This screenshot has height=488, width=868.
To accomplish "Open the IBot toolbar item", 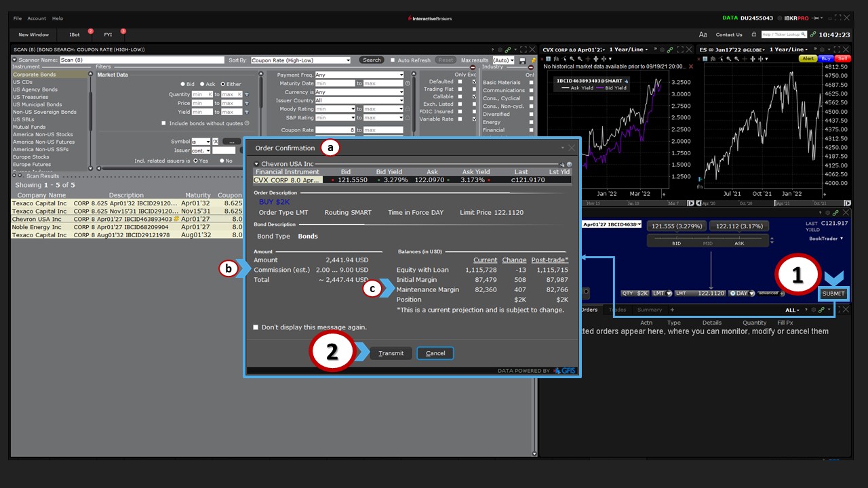I will click(75, 35).
